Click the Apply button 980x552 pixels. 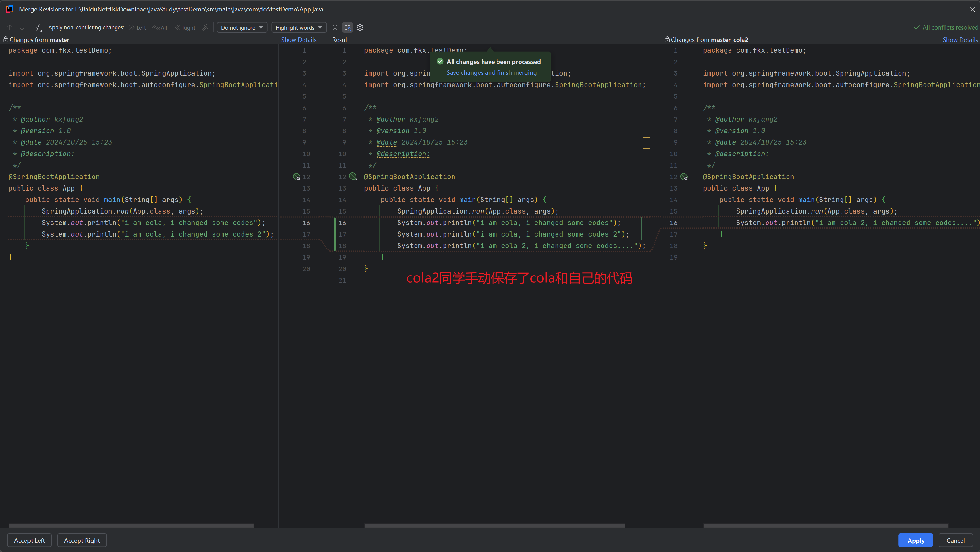pyautogui.click(x=915, y=540)
